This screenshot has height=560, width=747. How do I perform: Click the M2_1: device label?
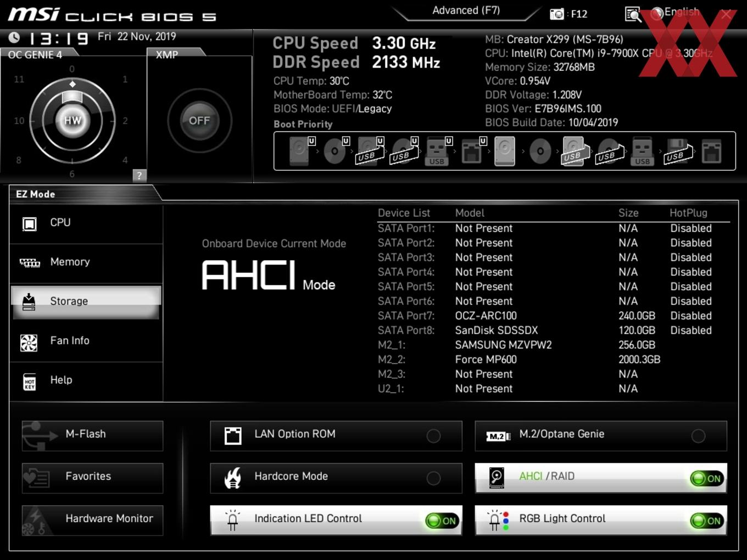tap(392, 345)
